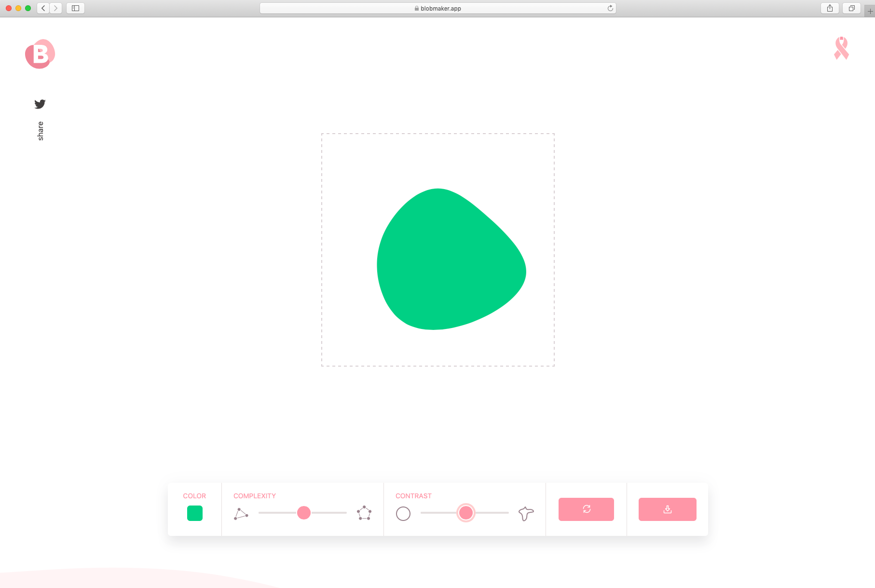875x588 pixels.
Task: Click the triangle low-complexity icon
Action: 241,514
